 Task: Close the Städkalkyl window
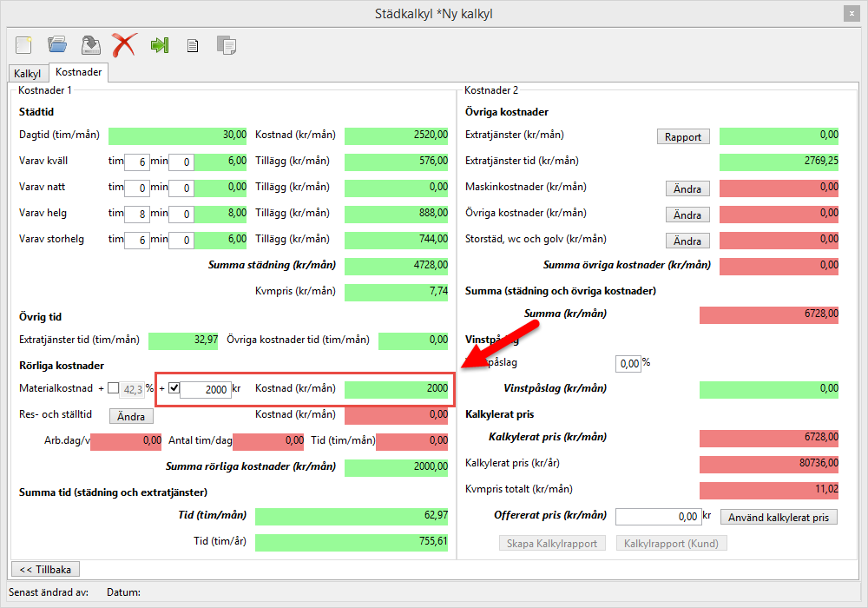(x=852, y=14)
